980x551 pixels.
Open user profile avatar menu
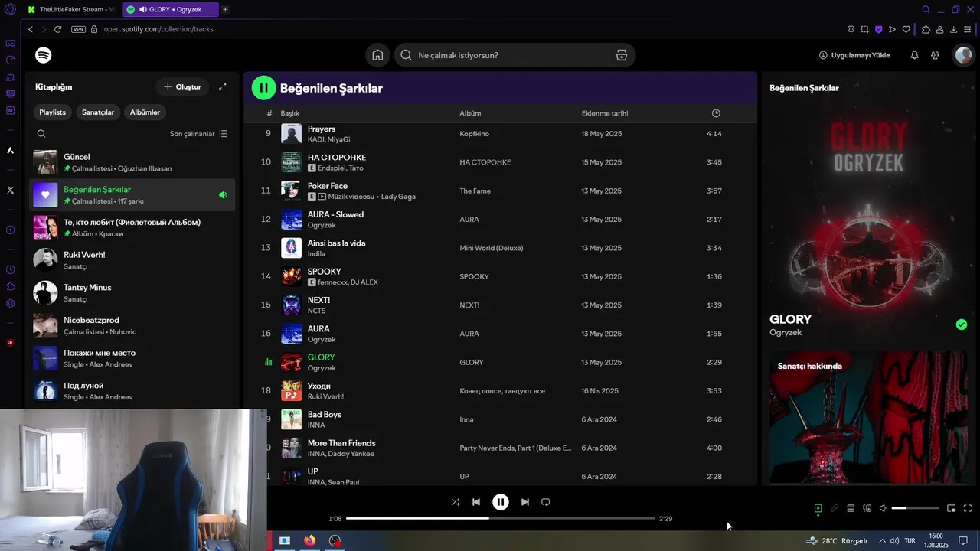[962, 55]
